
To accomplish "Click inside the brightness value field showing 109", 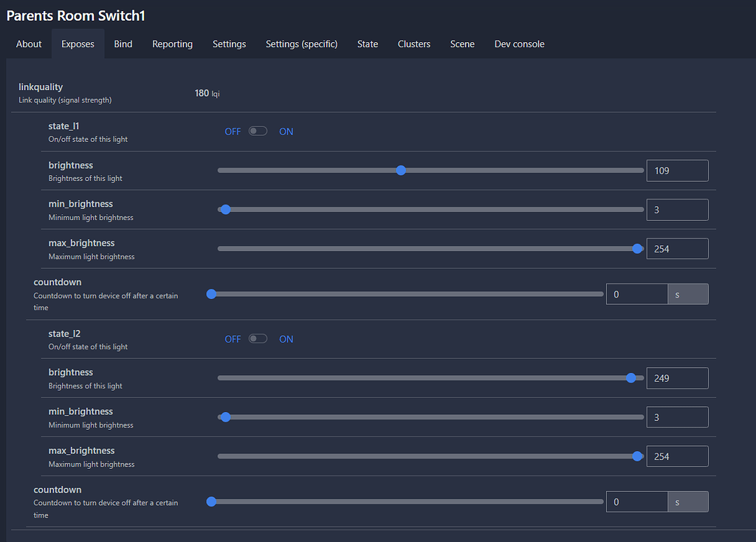I will (677, 170).
